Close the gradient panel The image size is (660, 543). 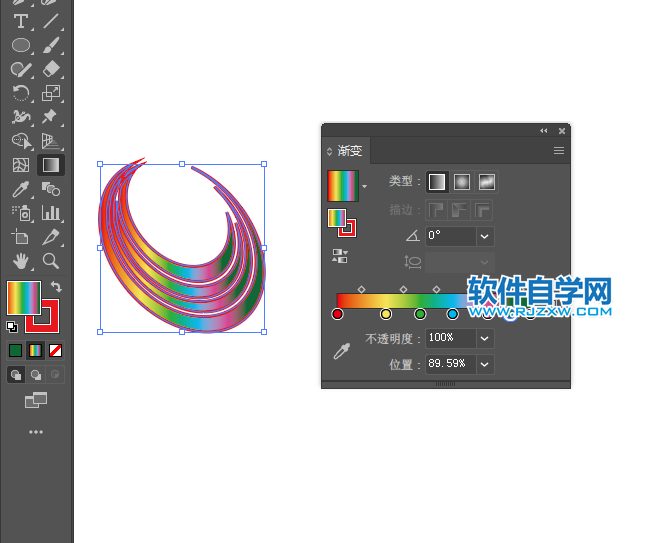(562, 131)
